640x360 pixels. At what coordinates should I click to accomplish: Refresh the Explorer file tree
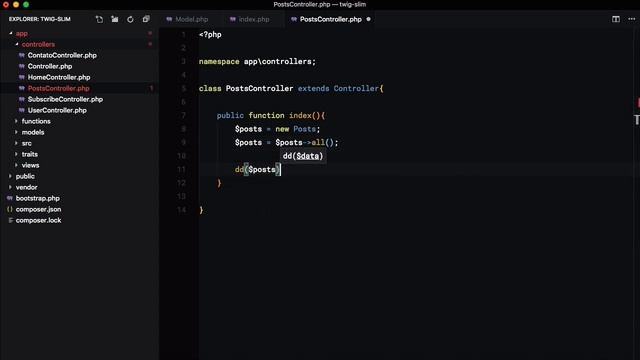(130, 19)
